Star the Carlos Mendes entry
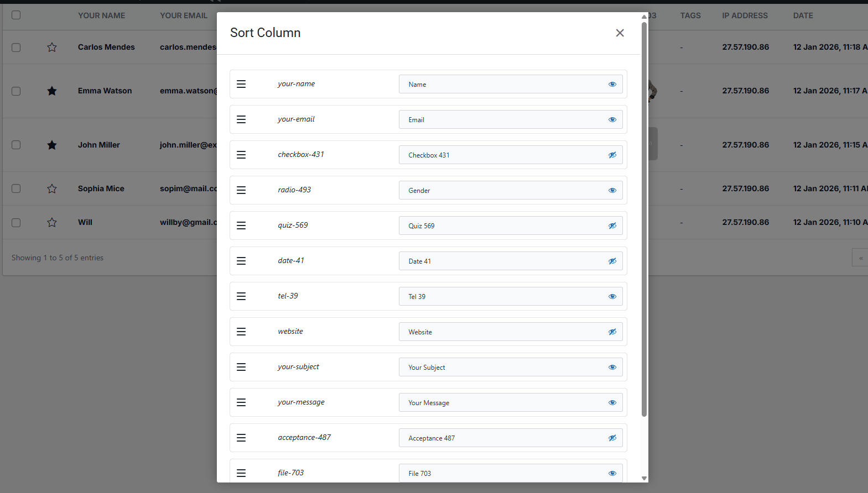868x493 pixels. 52,48
